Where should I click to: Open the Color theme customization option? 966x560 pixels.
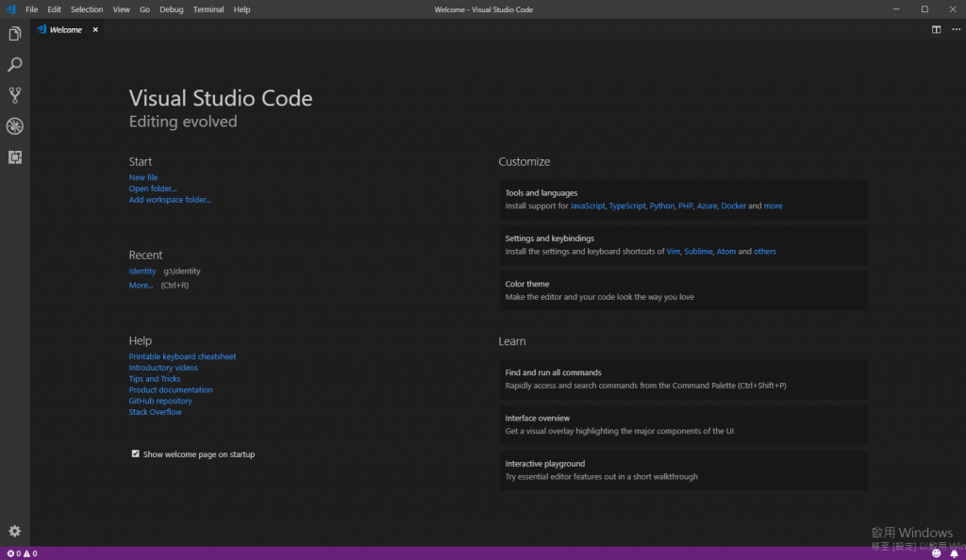point(683,290)
